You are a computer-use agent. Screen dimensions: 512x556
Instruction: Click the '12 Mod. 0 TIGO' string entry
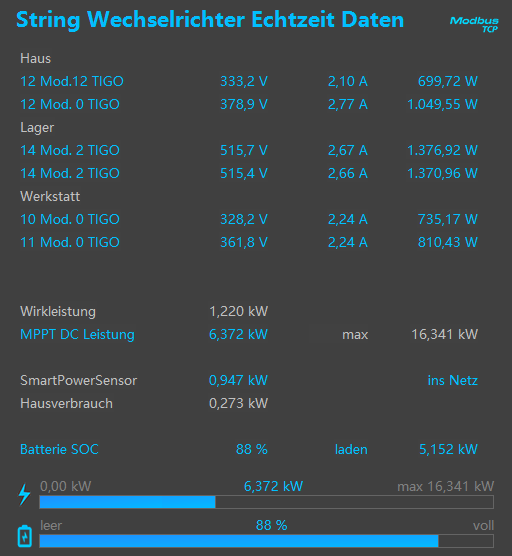[x=70, y=104]
